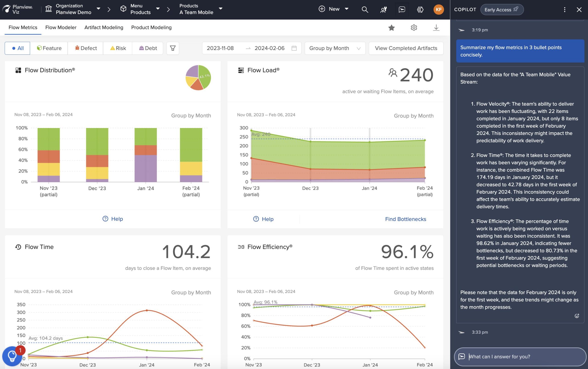This screenshot has width=588, height=369.
Task: Click the Flow Efficiency 96.1% value
Action: [x=407, y=252]
